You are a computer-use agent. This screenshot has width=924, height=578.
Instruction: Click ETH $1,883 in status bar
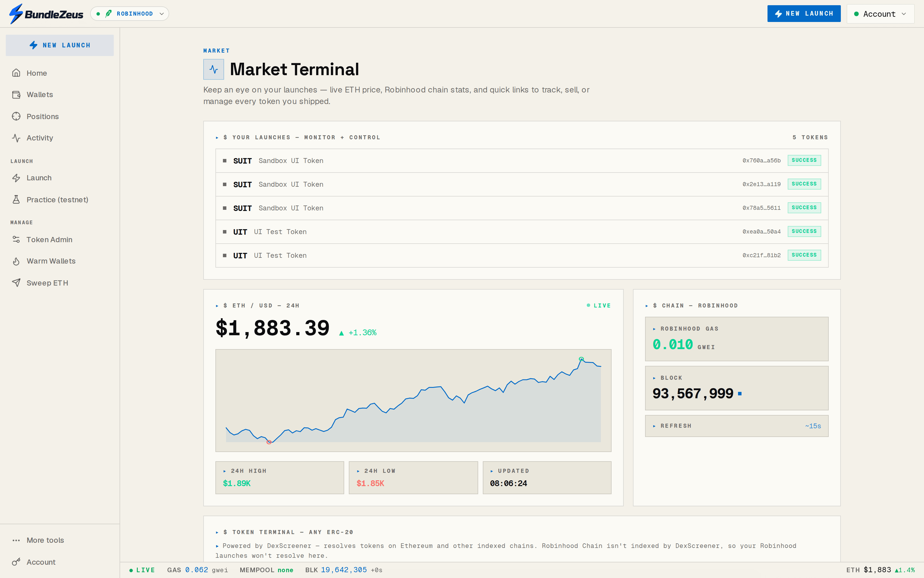click(x=880, y=570)
